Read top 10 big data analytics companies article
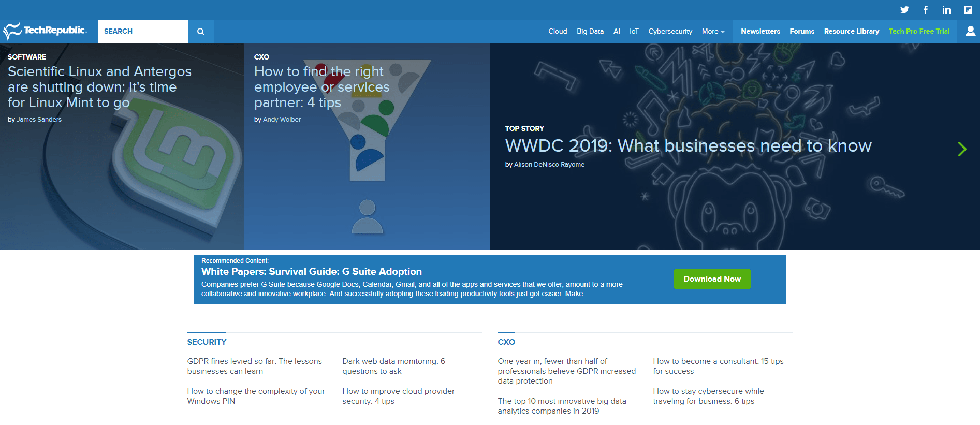 [562, 406]
